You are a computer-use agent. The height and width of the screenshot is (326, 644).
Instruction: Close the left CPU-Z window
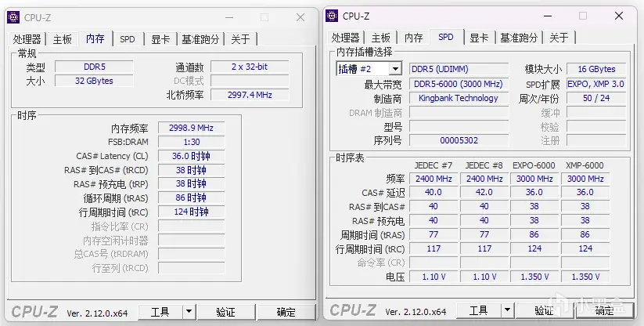300,17
